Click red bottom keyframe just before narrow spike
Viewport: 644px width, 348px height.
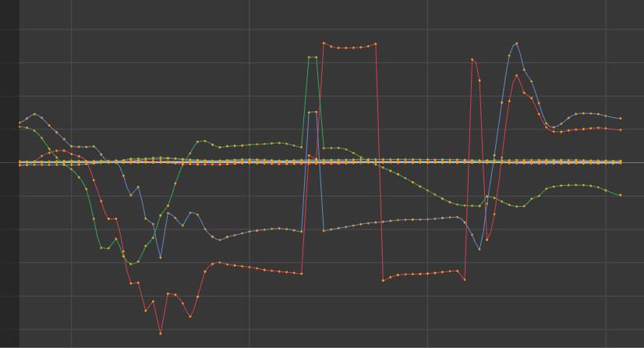click(465, 279)
